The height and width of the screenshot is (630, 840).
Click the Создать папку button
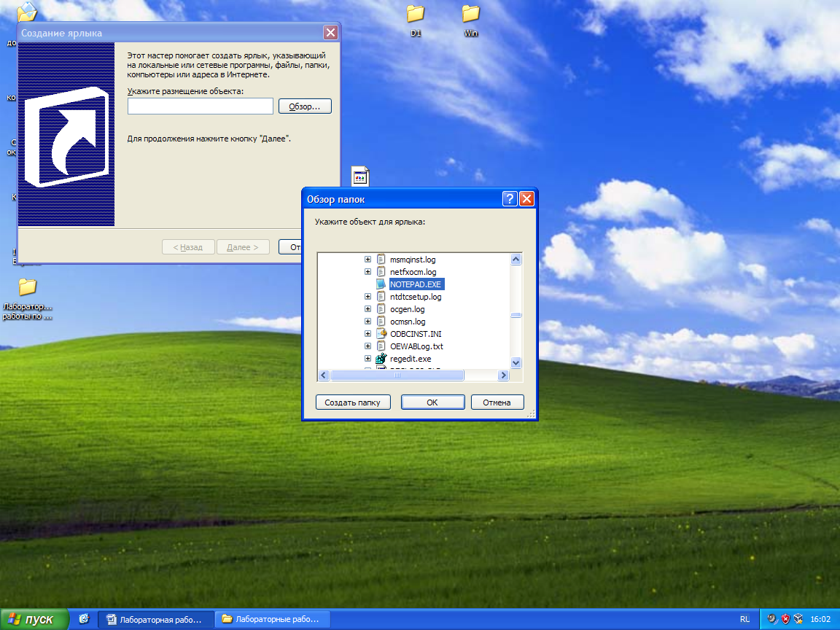tap(352, 402)
